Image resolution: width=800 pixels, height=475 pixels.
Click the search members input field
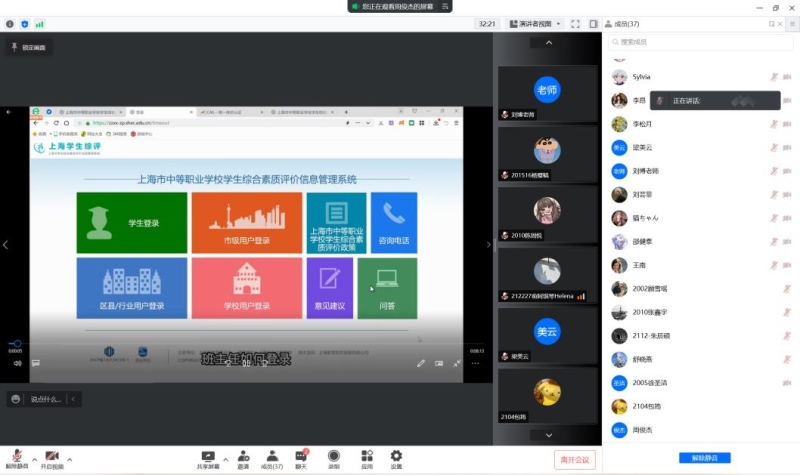click(701, 42)
